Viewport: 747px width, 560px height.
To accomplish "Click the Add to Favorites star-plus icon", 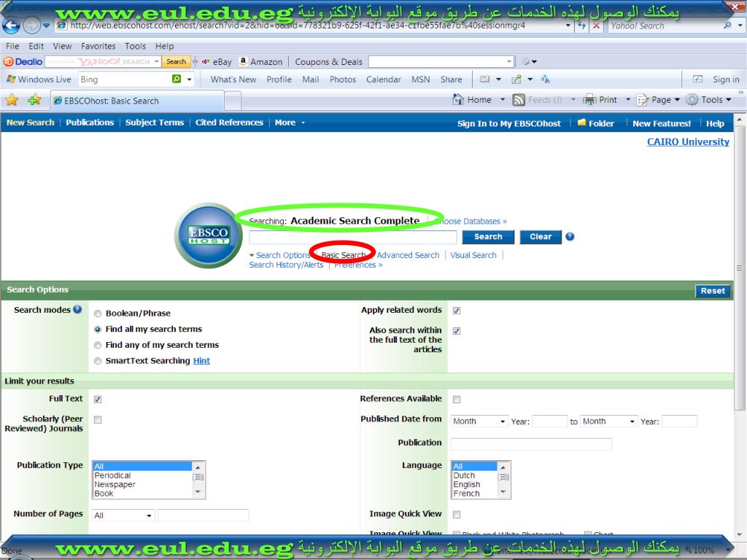I will [34, 100].
